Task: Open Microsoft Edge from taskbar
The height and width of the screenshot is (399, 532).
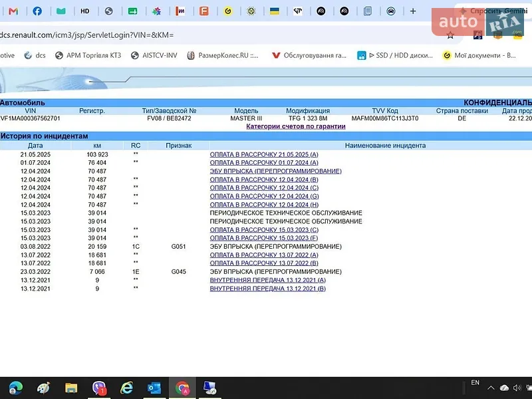Action: tap(15, 388)
